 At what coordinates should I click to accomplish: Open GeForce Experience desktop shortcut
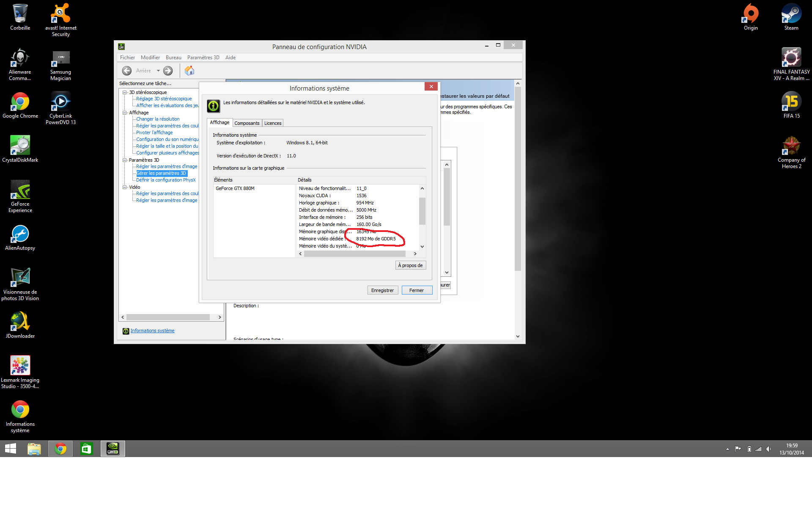[x=20, y=196]
